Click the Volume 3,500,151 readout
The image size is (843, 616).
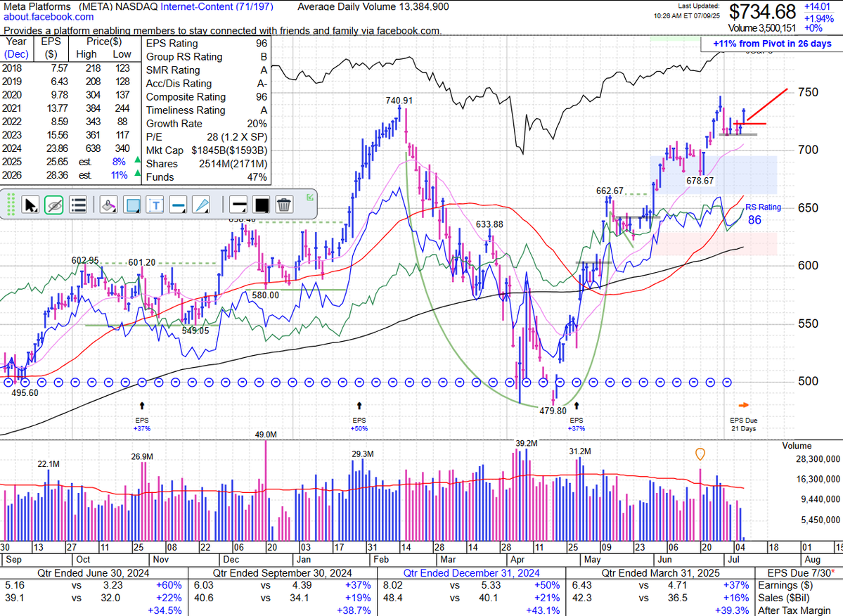[762, 28]
